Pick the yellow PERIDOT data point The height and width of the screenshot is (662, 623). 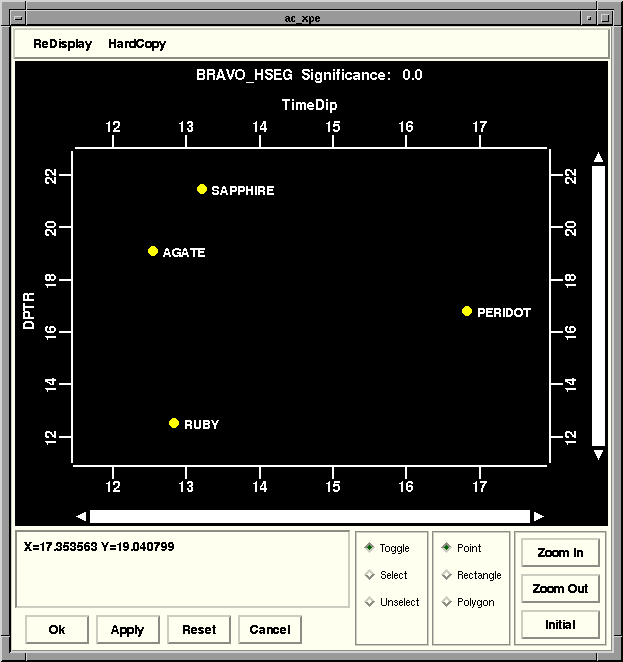(x=467, y=311)
